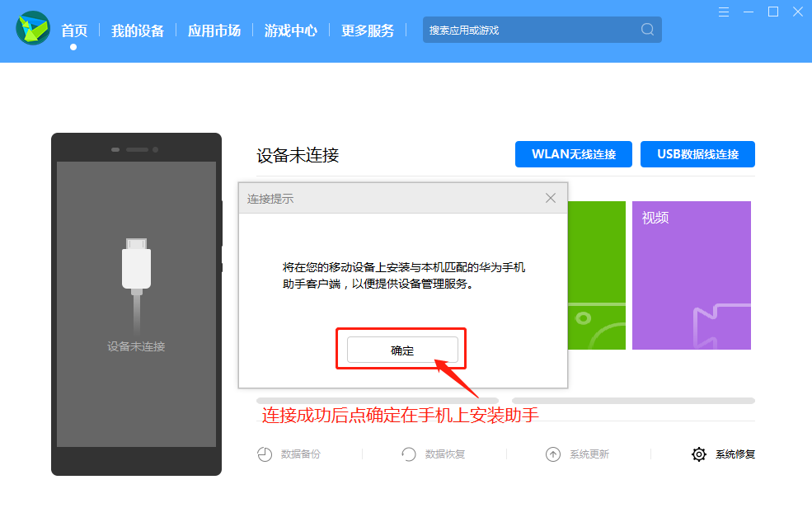Select the 更多服务 tab

pyautogui.click(x=367, y=31)
